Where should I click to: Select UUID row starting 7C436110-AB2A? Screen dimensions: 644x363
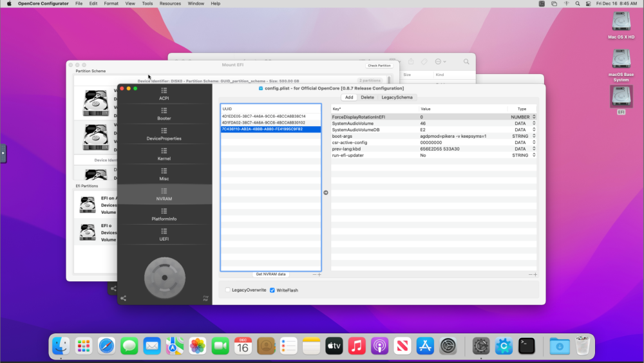tap(270, 129)
